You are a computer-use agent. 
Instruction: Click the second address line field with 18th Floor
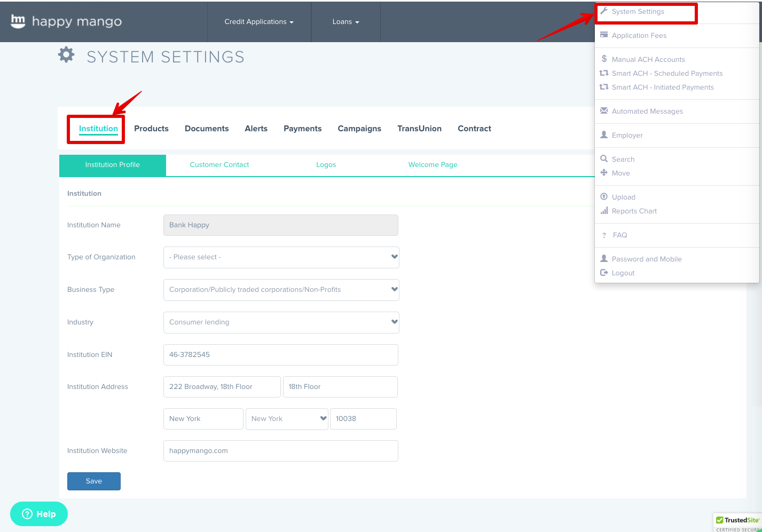(x=340, y=387)
